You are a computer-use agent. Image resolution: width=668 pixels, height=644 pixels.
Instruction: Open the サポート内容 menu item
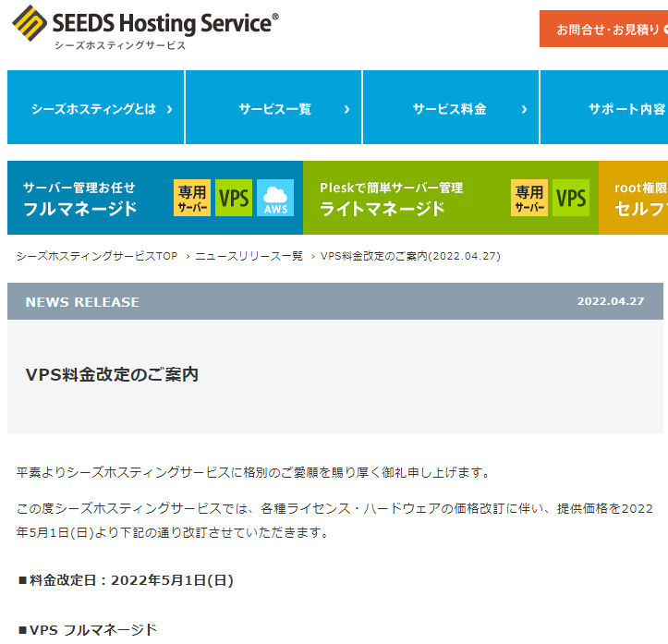tap(604, 107)
